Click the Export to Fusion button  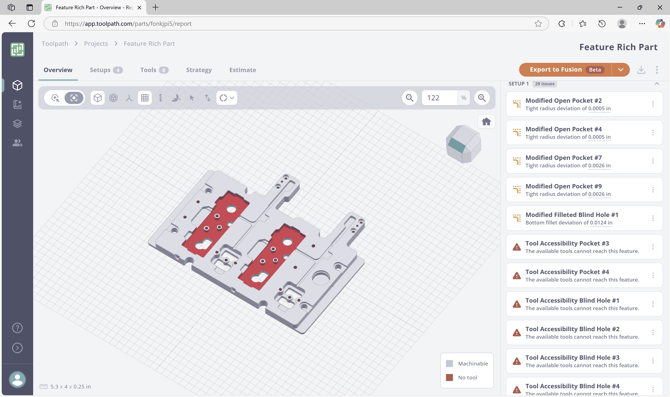pos(565,70)
